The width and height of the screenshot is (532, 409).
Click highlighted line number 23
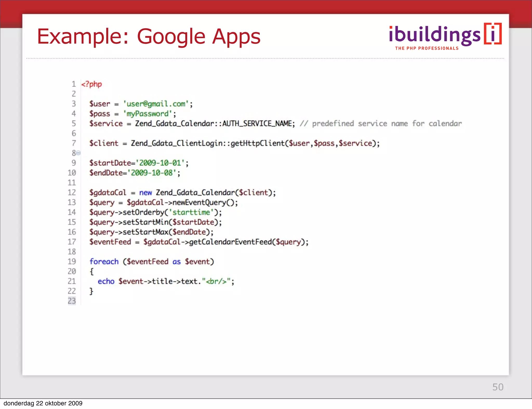[72, 301]
